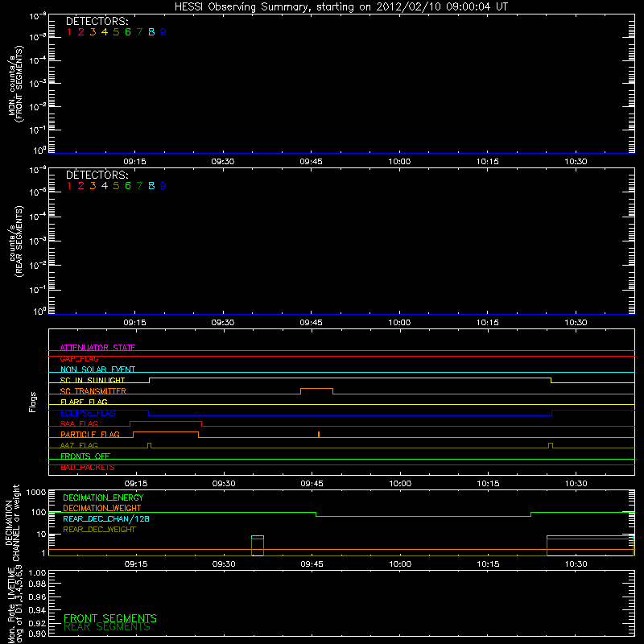Select DETECTORS: heading in front segments panel

[x=97, y=22]
